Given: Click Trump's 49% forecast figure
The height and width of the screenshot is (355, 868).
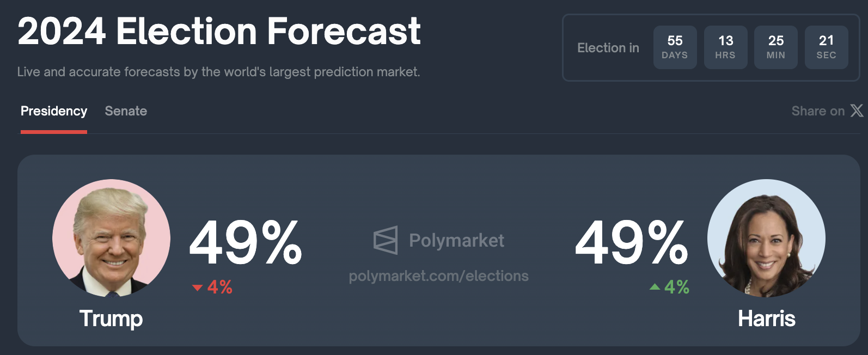Looking at the screenshot, I should (245, 243).
